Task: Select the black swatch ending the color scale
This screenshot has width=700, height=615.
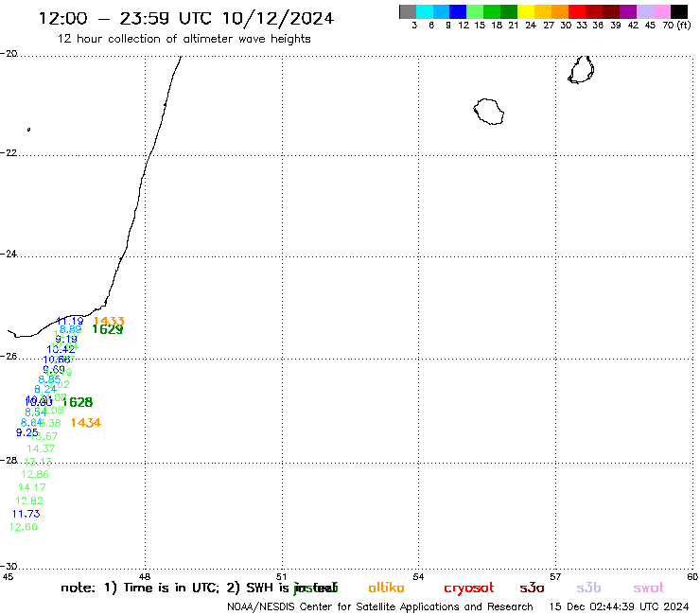Action: click(x=679, y=11)
